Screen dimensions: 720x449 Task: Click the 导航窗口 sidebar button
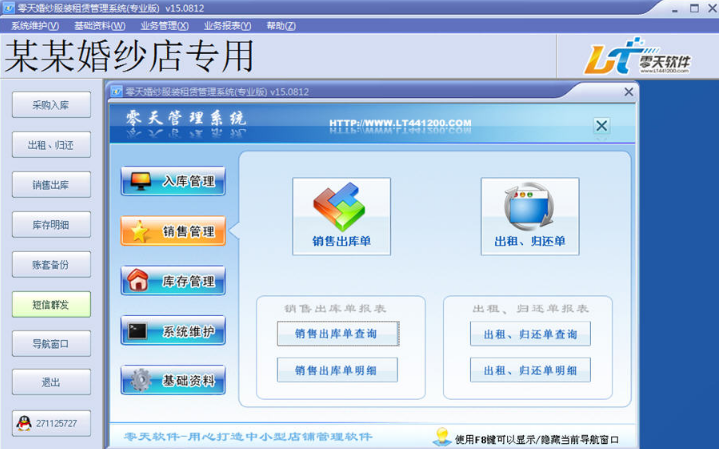tap(51, 343)
